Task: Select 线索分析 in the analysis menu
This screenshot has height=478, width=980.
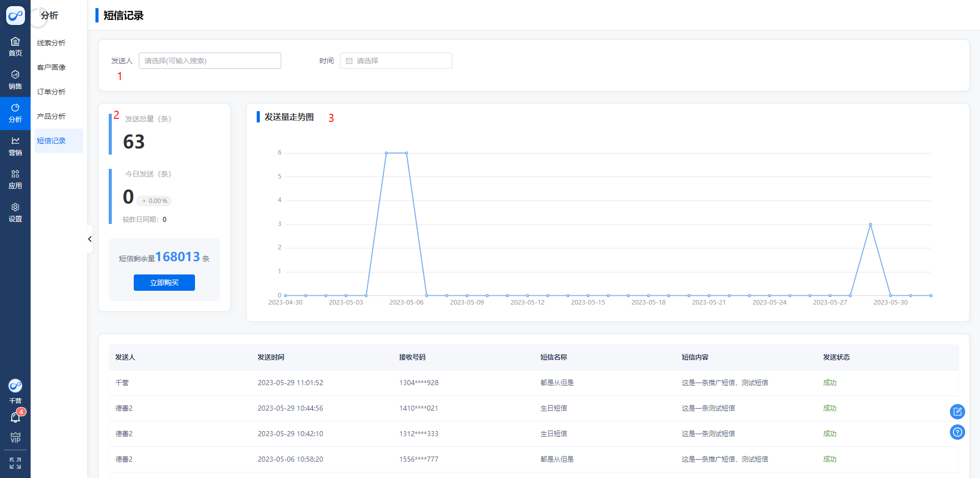Action: point(52,43)
